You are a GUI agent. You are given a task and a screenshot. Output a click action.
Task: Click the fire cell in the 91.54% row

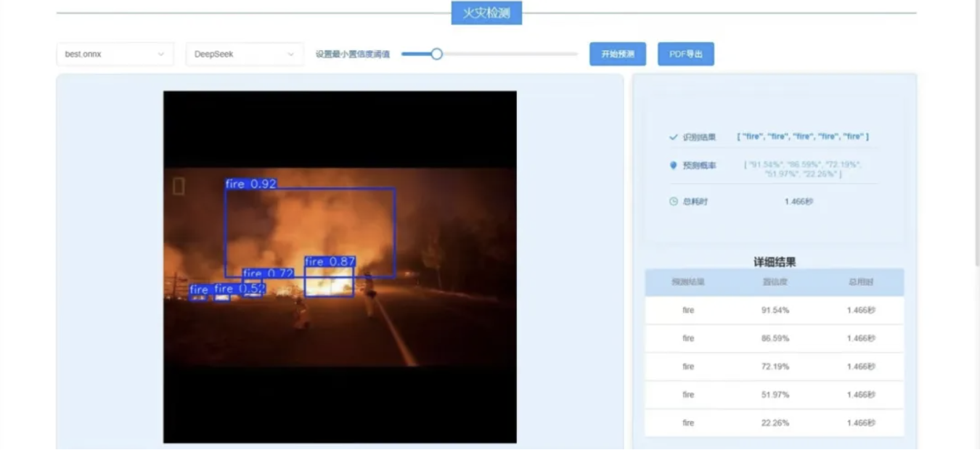point(688,310)
